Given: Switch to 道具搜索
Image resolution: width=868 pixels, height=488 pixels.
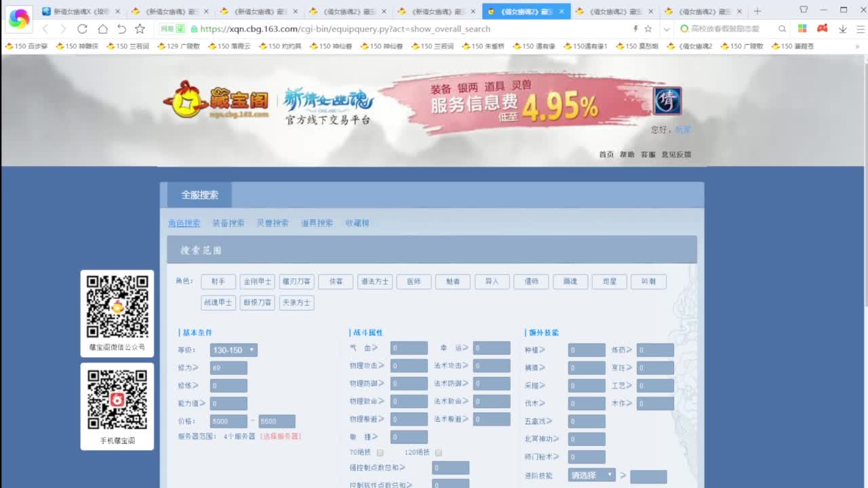Looking at the screenshot, I should pos(317,223).
